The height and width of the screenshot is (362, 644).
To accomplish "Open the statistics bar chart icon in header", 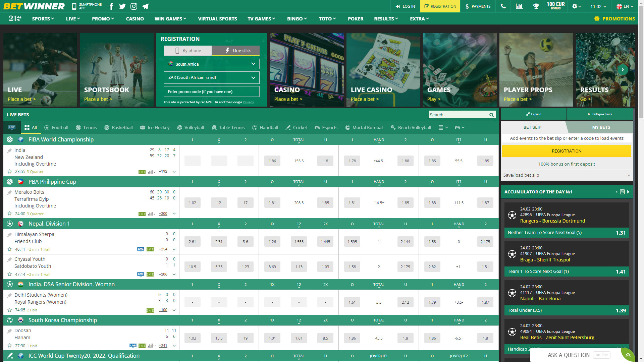I will point(519,6).
